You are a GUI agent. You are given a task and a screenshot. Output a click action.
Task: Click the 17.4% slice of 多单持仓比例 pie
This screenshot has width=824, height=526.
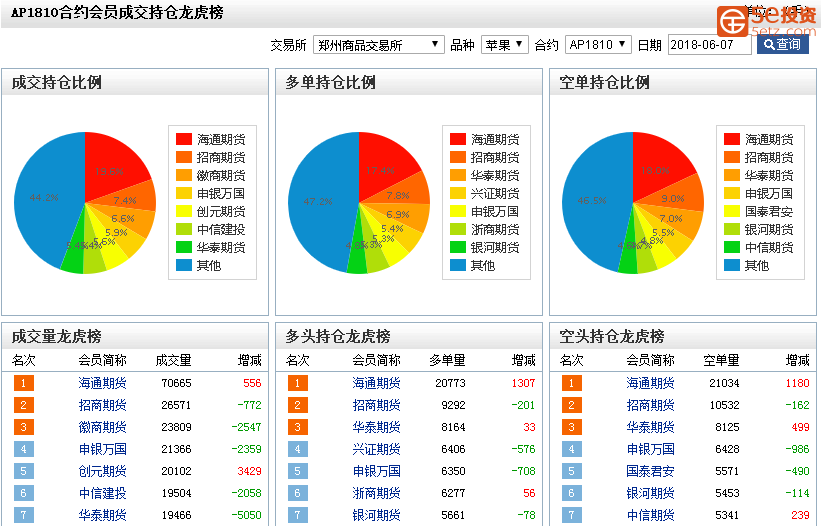point(384,167)
